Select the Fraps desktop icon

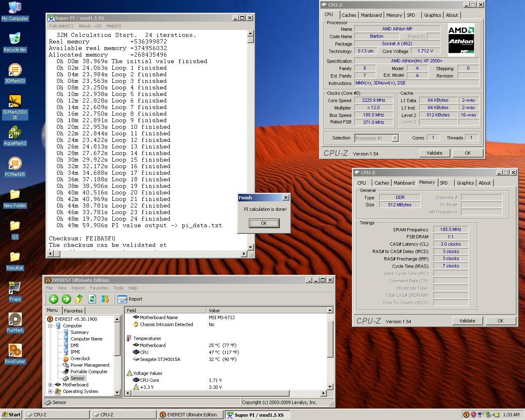[15, 292]
